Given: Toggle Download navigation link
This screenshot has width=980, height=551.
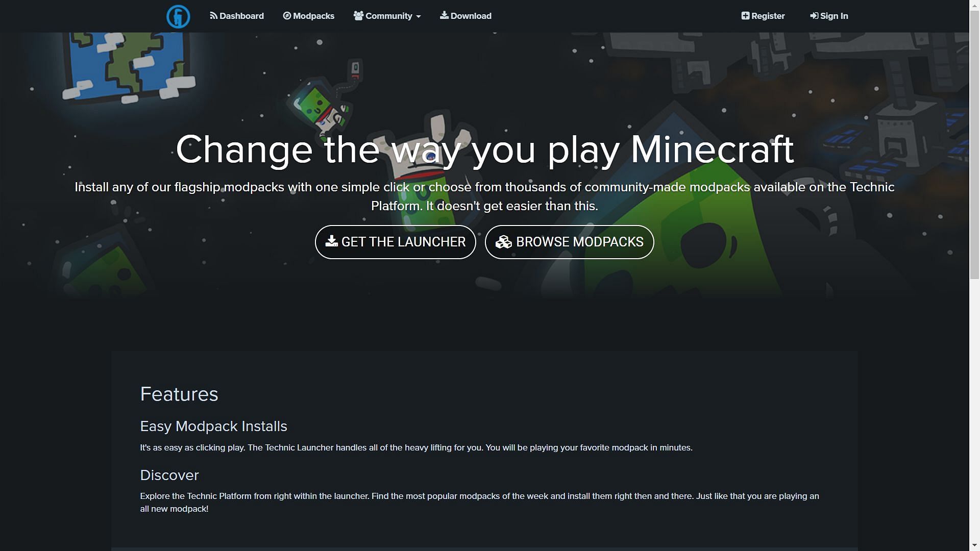Looking at the screenshot, I should (465, 15).
